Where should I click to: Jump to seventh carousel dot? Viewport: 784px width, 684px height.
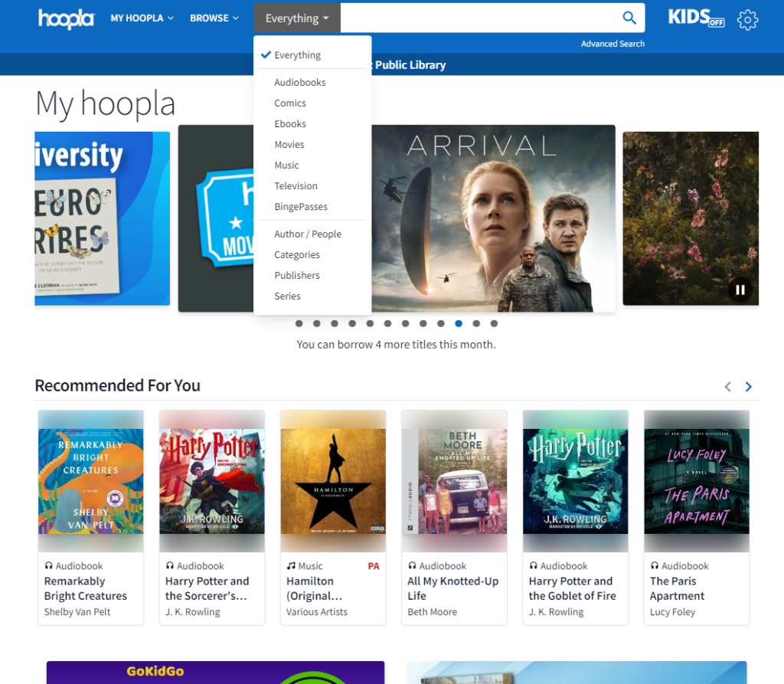click(406, 324)
